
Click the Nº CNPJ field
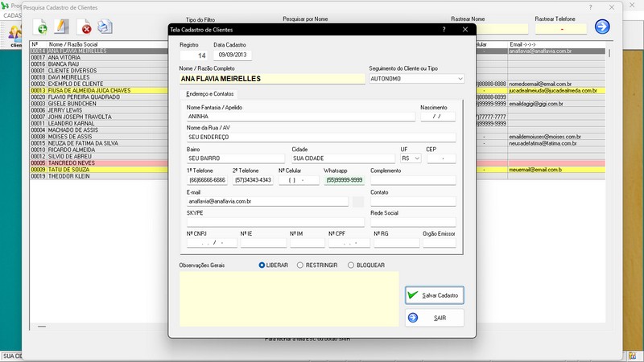point(212,243)
